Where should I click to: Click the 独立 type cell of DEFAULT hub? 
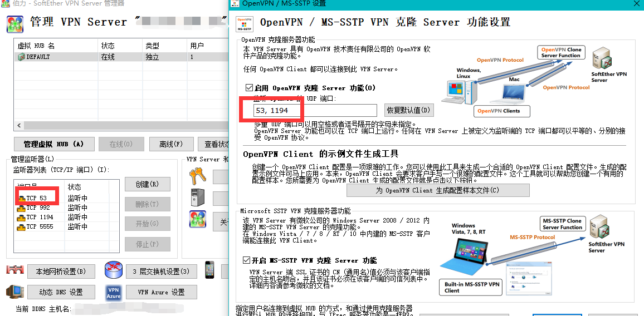click(152, 57)
